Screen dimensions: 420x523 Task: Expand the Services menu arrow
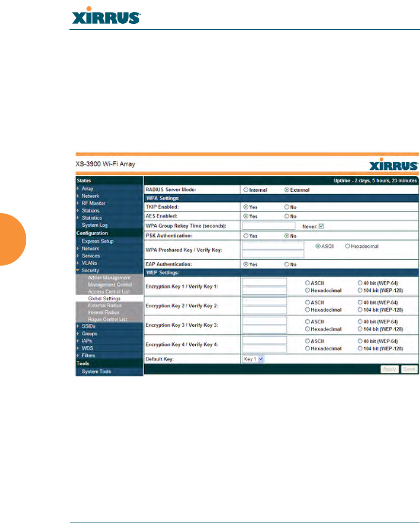tap(78, 256)
